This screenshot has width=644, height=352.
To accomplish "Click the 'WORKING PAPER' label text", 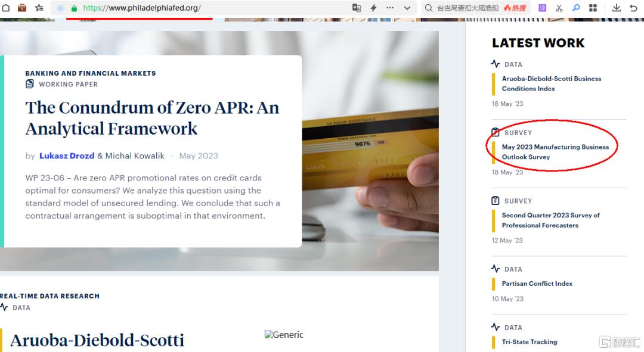I will pyautogui.click(x=68, y=84).
